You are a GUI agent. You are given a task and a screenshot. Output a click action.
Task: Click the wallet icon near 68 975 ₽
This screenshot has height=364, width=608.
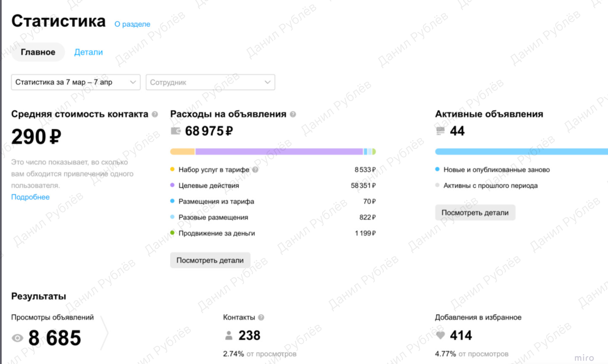click(x=176, y=131)
